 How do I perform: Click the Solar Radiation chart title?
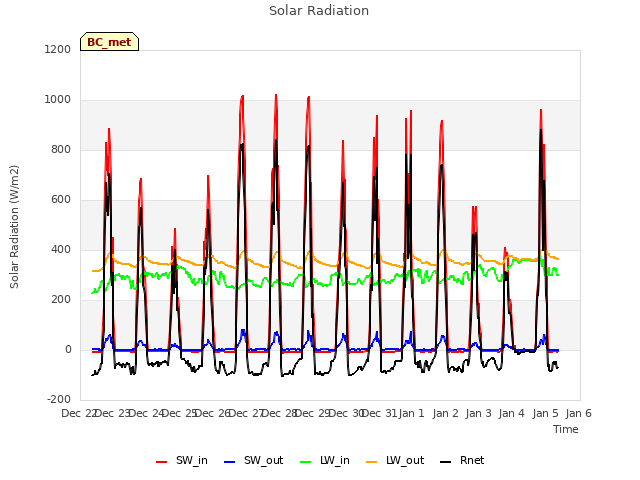click(x=319, y=11)
